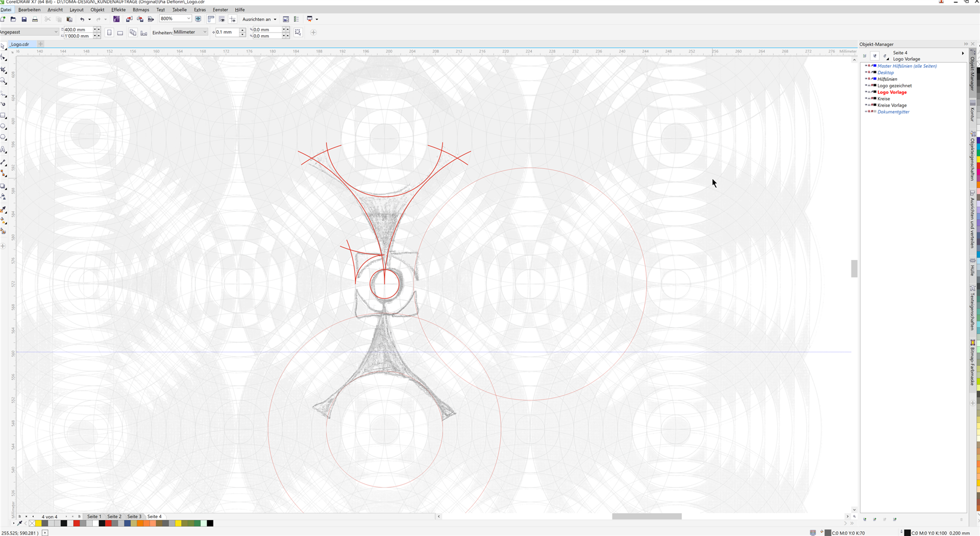Open the Extras menu
This screenshot has width=980, height=536.
(x=200, y=10)
